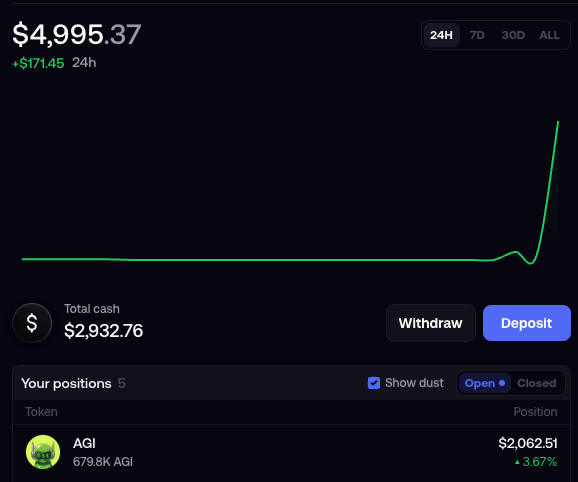Click the Withdraw button
Image resolution: width=578 pixels, height=482 pixels.
[x=431, y=323]
